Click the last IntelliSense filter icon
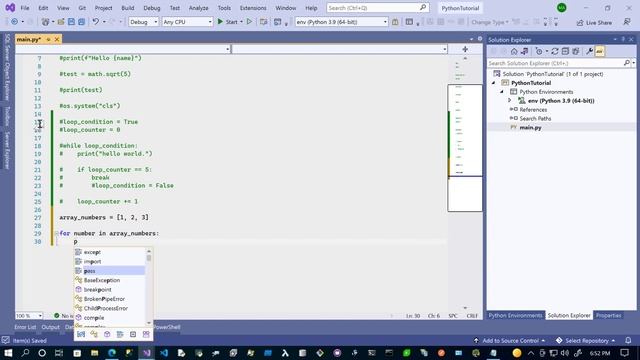 pyautogui.click(x=146, y=334)
